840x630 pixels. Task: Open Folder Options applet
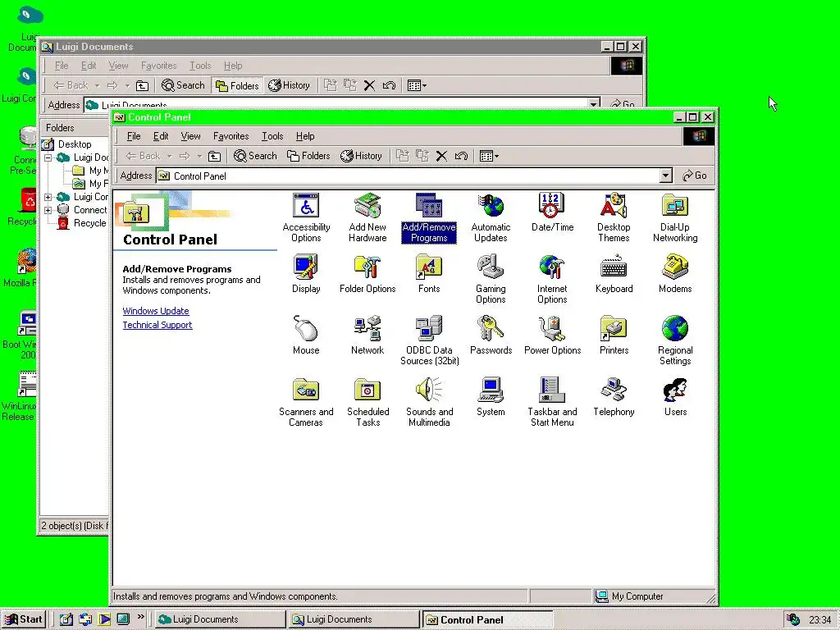click(367, 274)
